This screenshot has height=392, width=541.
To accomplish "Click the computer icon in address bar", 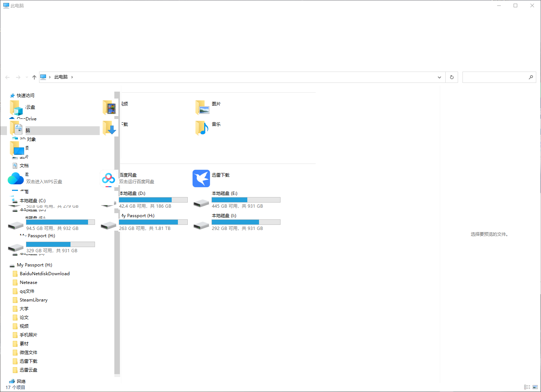I will [x=43, y=77].
